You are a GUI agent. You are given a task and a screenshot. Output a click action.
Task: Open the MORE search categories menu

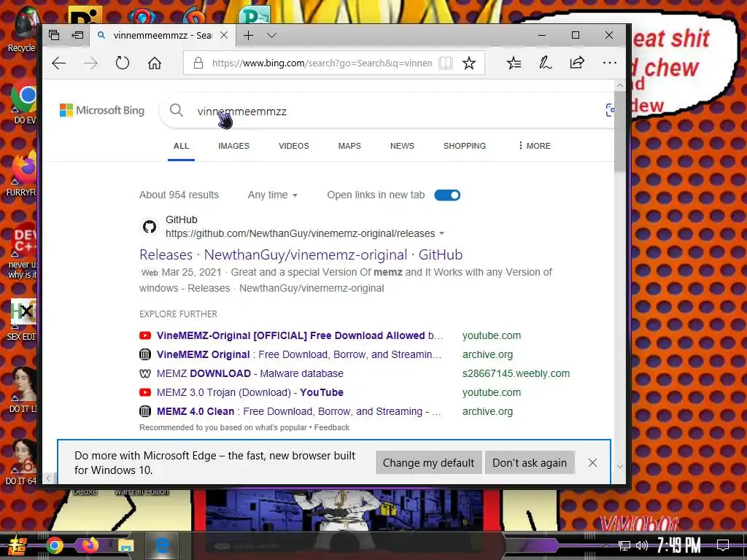point(535,146)
